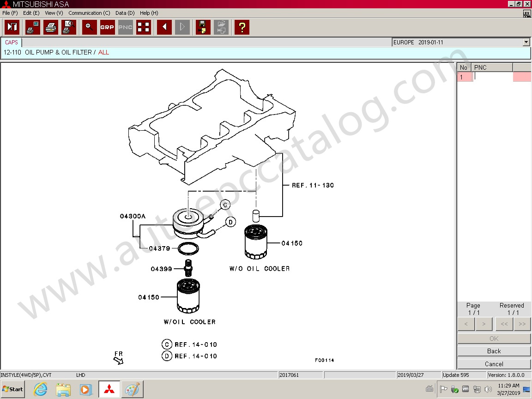Image resolution: width=532 pixels, height=399 pixels.
Task: Click the No column header
Action: coord(464,67)
